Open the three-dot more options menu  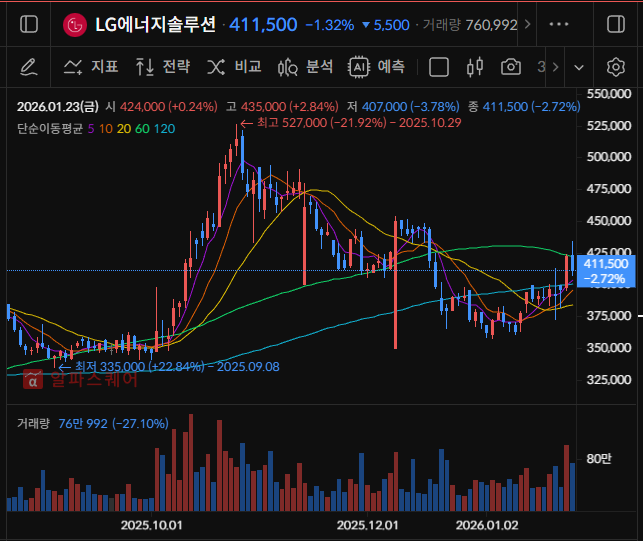pos(559,24)
